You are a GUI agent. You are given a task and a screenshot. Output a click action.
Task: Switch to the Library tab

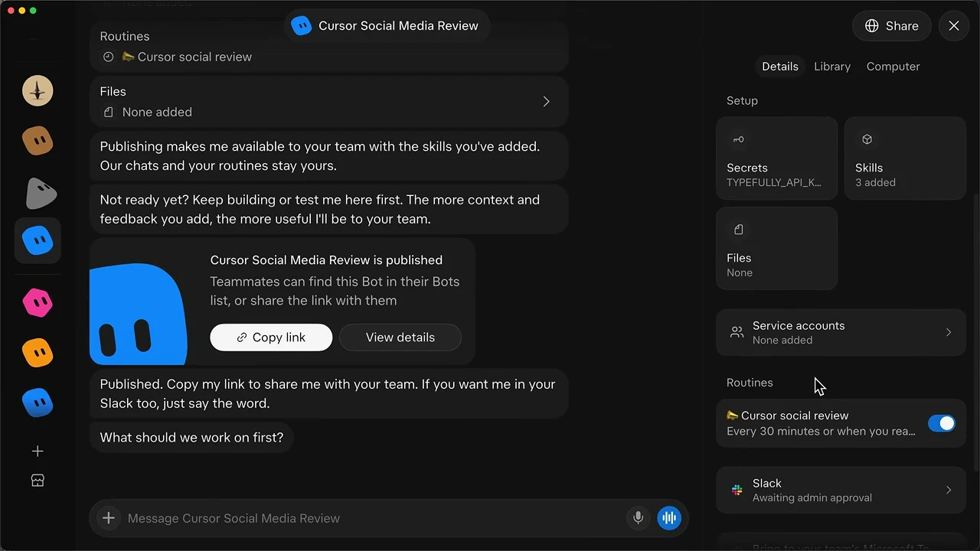pyautogui.click(x=832, y=67)
